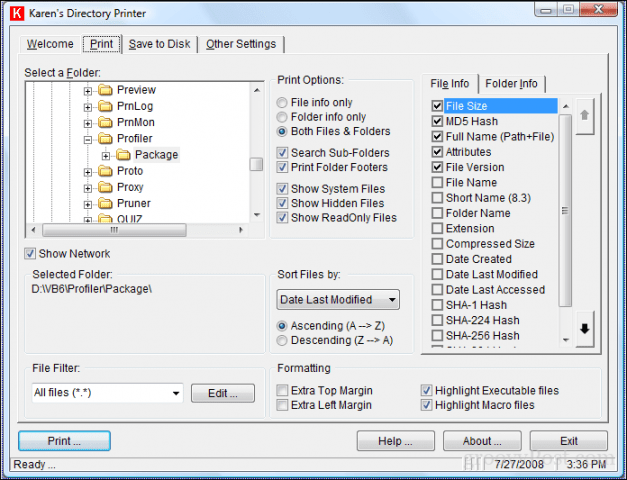This screenshot has width=627, height=480.
Task: Enable the Extra Top Margin checkbox
Action: pyautogui.click(x=282, y=390)
